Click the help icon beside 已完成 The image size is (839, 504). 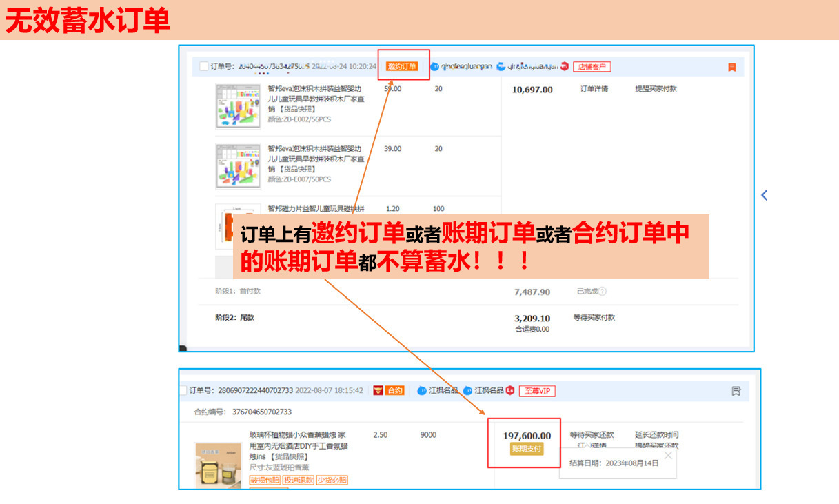[x=602, y=292]
